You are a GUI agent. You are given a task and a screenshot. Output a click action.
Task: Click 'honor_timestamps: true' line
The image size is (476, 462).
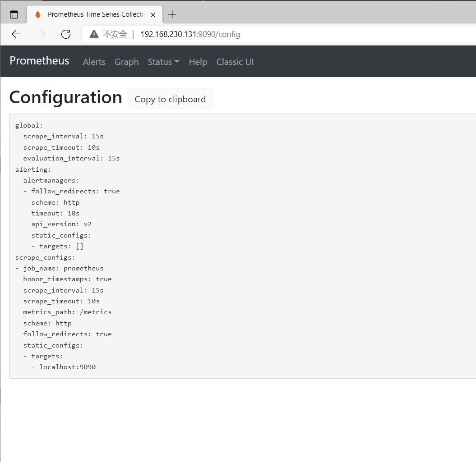67,279
